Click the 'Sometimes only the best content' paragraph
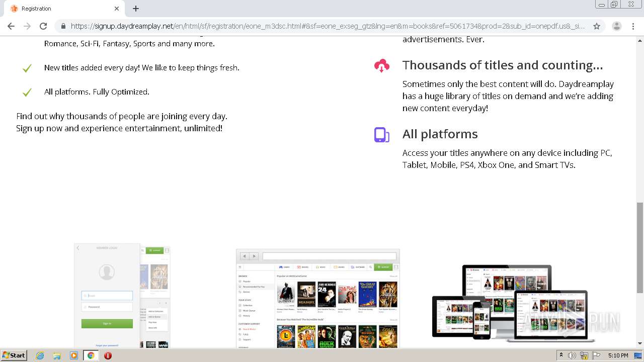Image resolution: width=644 pixels, height=362 pixels. pos(508,96)
